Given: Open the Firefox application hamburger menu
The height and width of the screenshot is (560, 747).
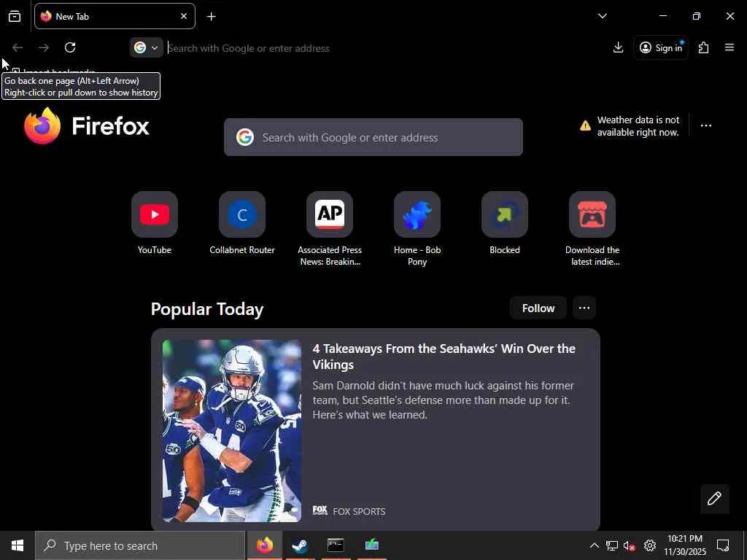Looking at the screenshot, I should (729, 47).
